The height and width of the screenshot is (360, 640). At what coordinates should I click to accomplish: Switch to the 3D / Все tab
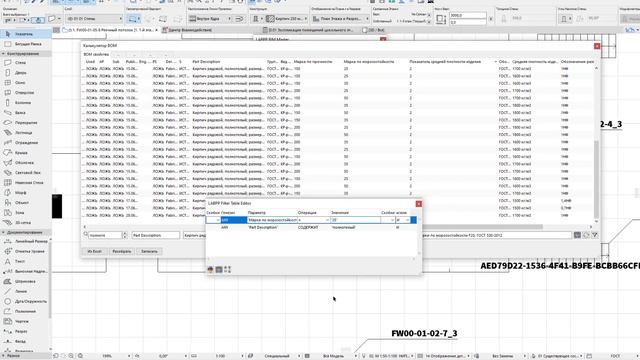point(373,30)
